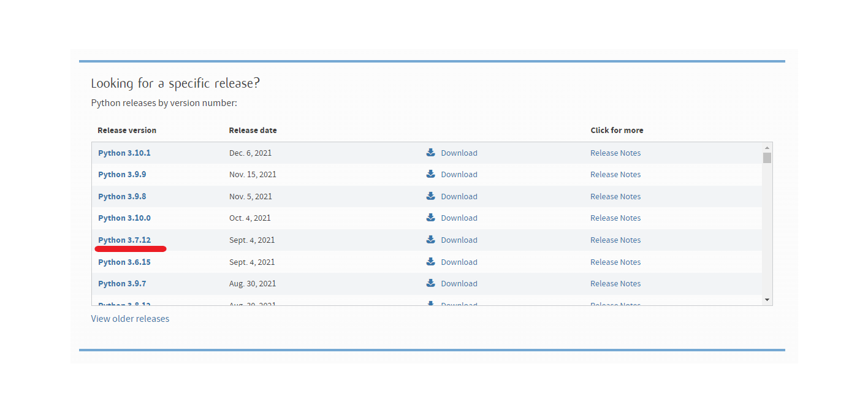This screenshot has height=412, width=868.
Task: Open Release Notes for Python 3.9.9
Action: point(615,174)
